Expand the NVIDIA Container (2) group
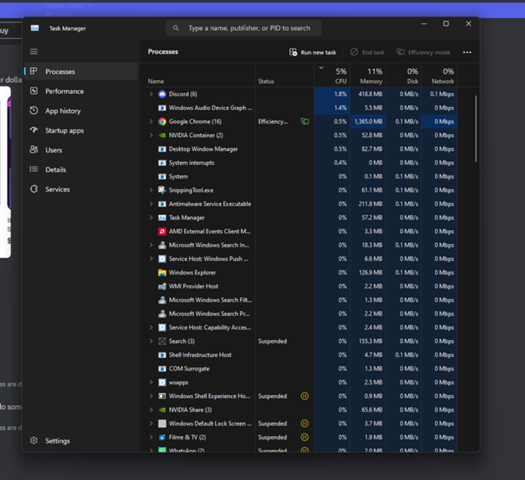 click(x=151, y=135)
